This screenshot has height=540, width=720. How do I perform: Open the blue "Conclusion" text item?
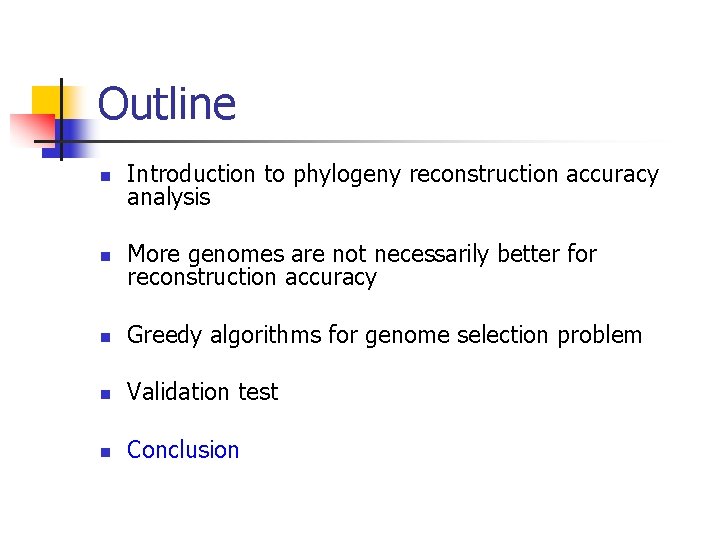pyautogui.click(x=183, y=450)
